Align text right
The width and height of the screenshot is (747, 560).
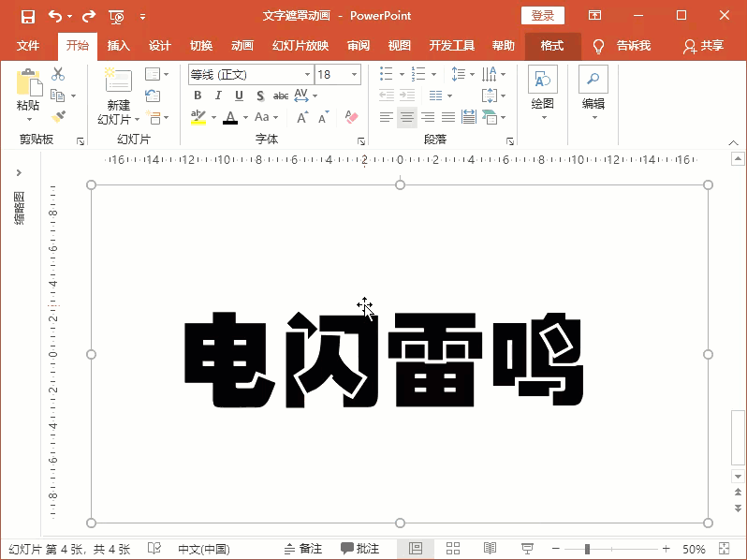pyautogui.click(x=428, y=117)
